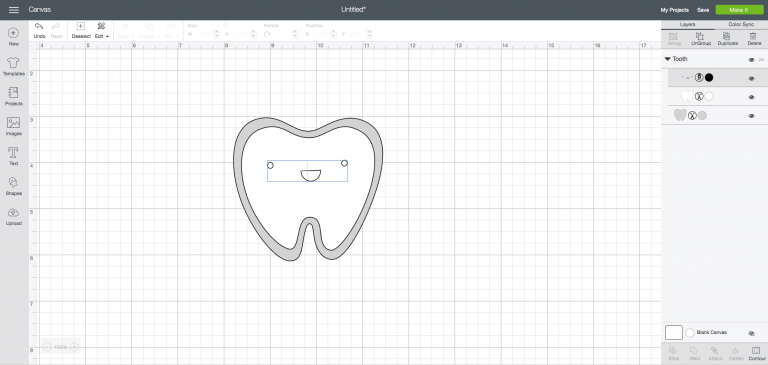Viewport: 768px width, 365px height.
Task: Toggle visibility of the Tooth group
Action: click(751, 59)
